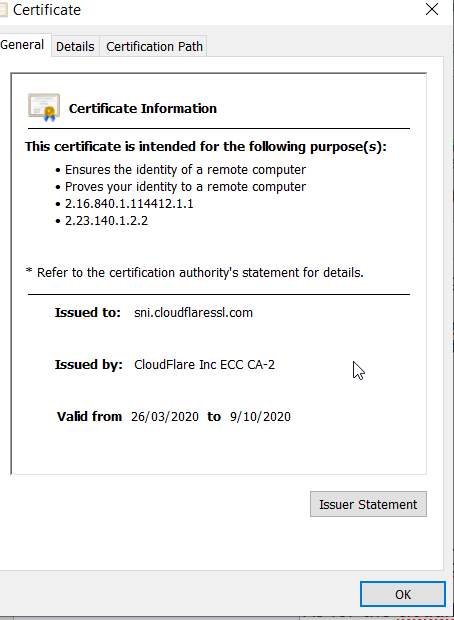Click the Certificate Information heading
This screenshot has width=454, height=620.
[x=143, y=108]
